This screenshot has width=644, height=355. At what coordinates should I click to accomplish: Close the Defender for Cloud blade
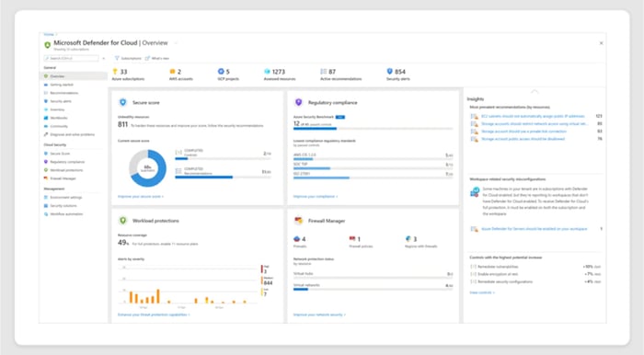601,43
